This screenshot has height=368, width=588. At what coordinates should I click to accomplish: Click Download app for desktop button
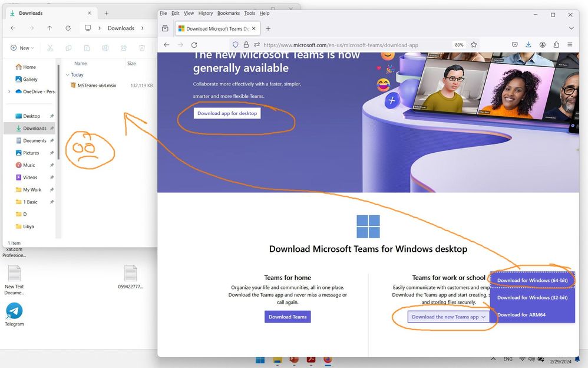tap(227, 113)
